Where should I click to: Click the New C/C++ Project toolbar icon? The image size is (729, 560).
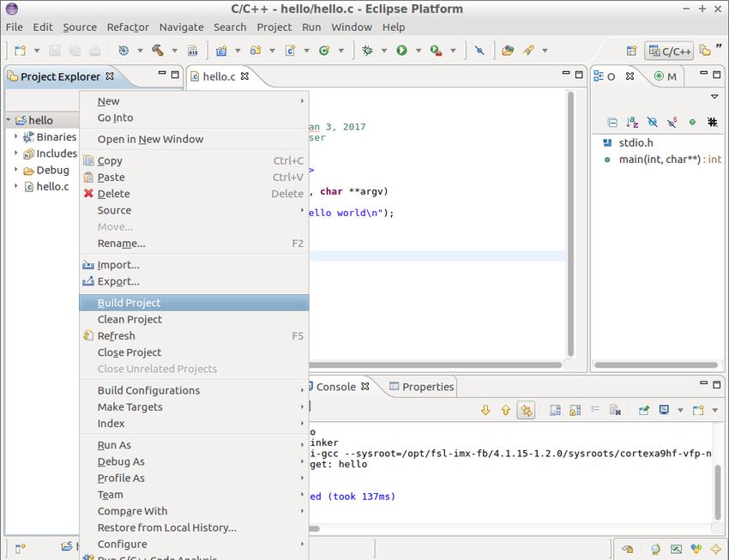click(x=221, y=51)
